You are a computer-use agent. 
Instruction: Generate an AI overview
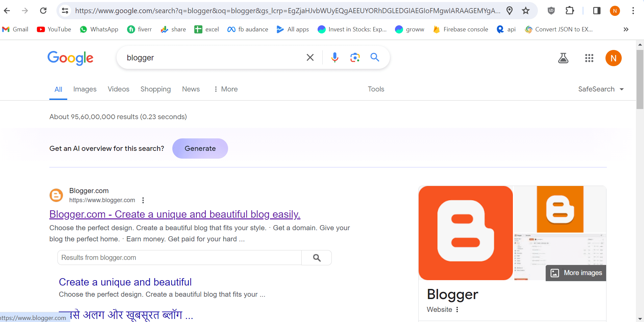200,149
